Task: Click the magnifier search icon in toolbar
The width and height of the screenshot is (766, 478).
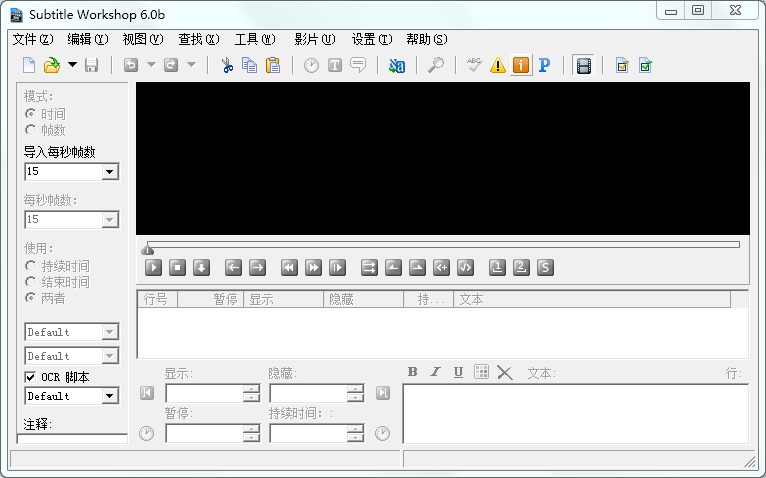Action: pyautogui.click(x=436, y=66)
